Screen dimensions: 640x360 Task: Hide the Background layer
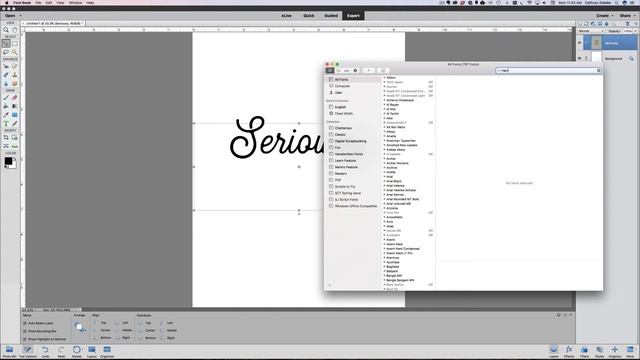[580, 58]
